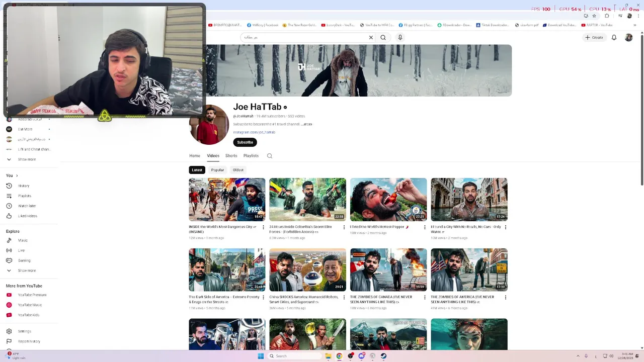Select the Videos tab

213,156
